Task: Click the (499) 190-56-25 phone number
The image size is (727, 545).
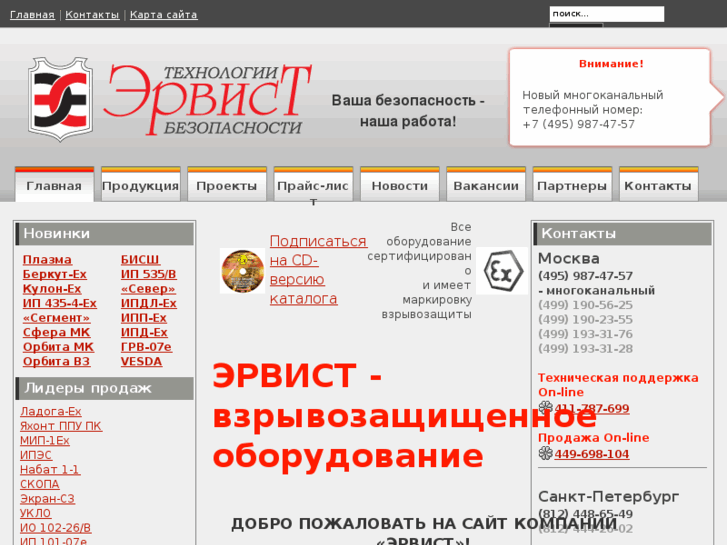Action: tap(586, 305)
